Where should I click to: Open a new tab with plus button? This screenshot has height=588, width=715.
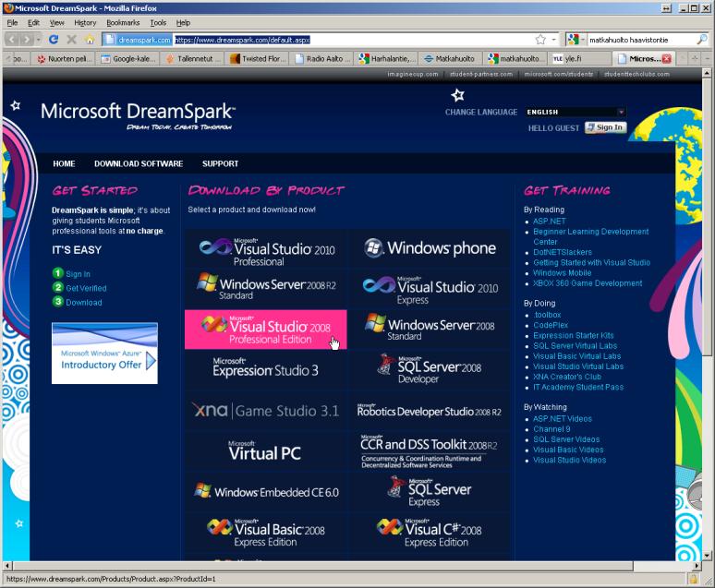tap(695, 58)
